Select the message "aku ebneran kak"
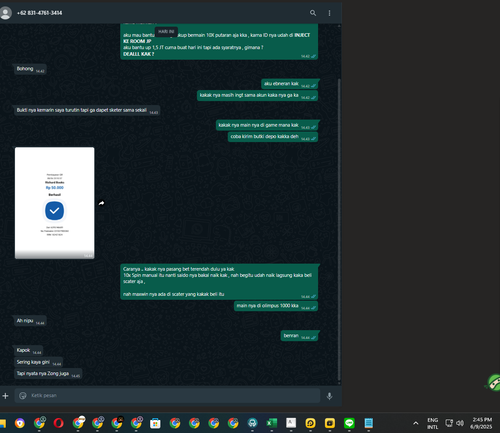The image size is (500, 433). 290,84
